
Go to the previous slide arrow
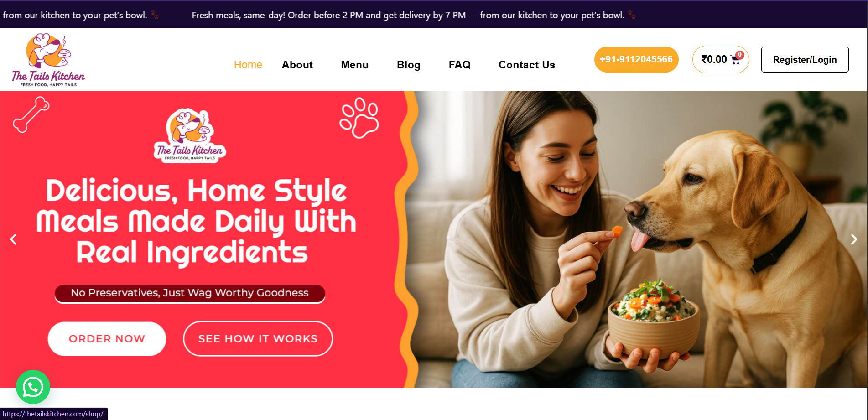13,239
